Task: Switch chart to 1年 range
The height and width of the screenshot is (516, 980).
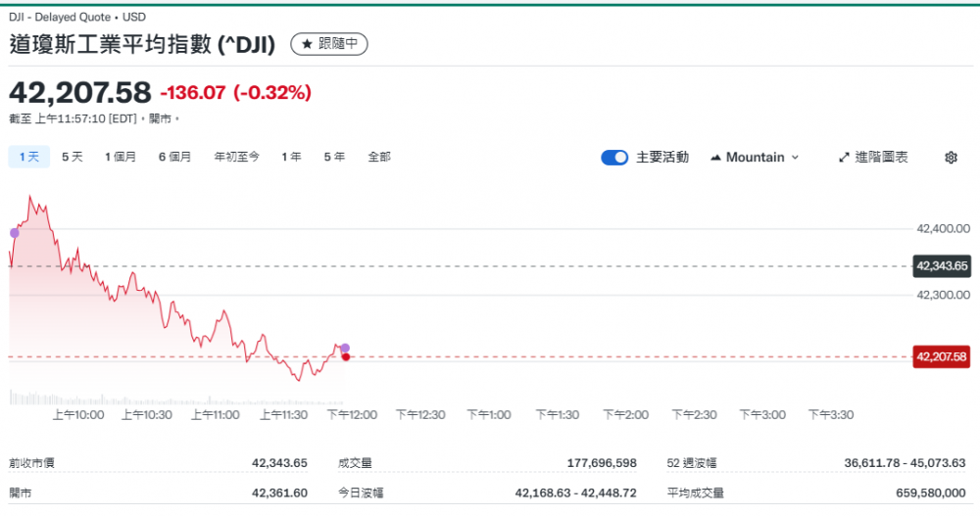Action: point(291,157)
